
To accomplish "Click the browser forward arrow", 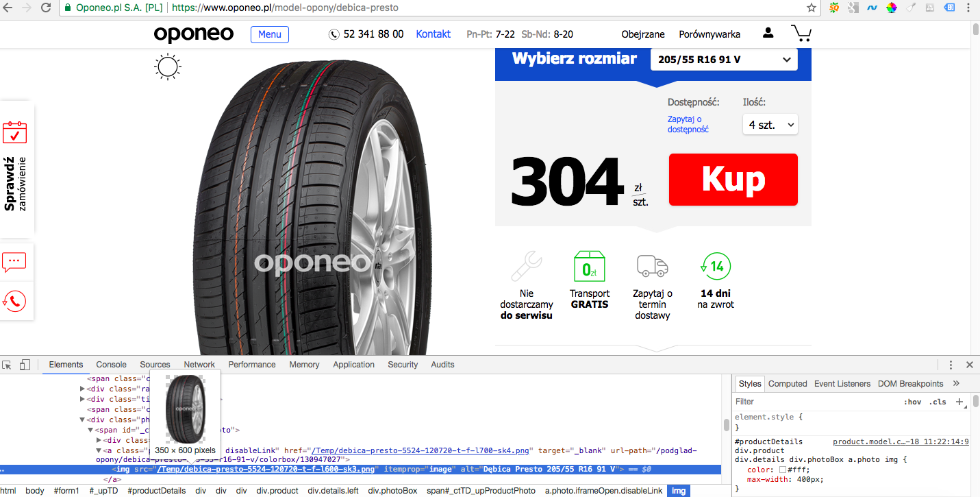I will [27, 8].
